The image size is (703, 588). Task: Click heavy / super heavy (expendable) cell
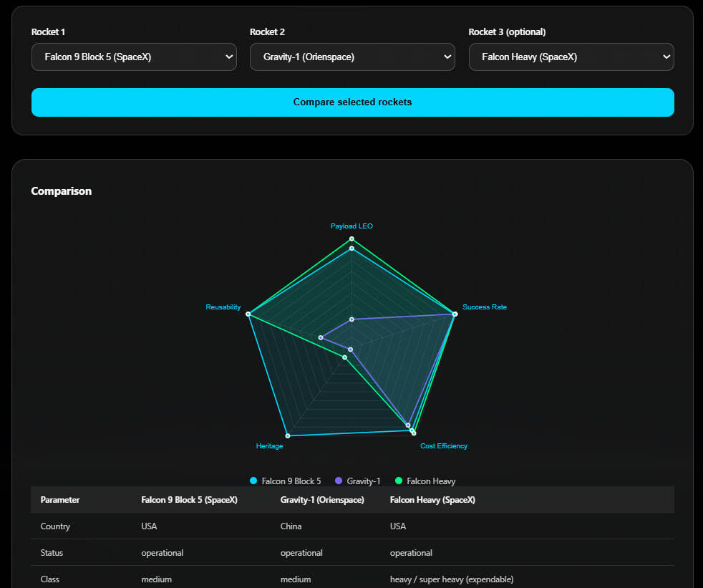452,579
